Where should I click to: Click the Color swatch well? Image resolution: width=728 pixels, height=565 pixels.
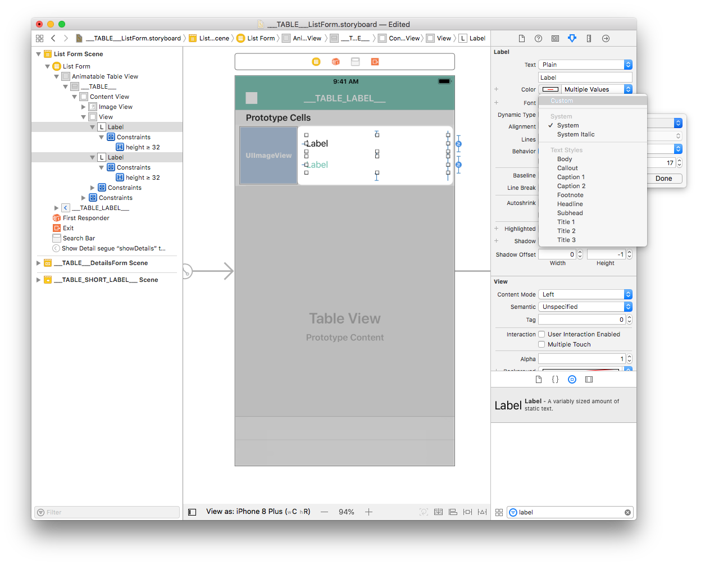(x=550, y=89)
